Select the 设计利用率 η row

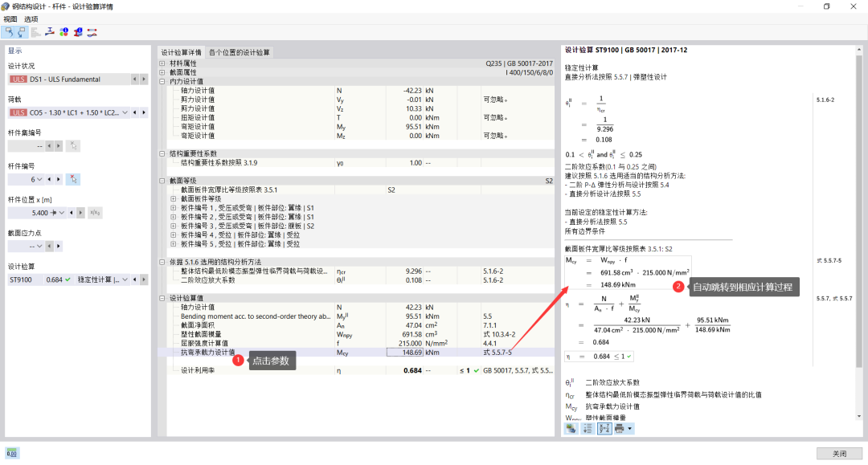tap(355, 370)
